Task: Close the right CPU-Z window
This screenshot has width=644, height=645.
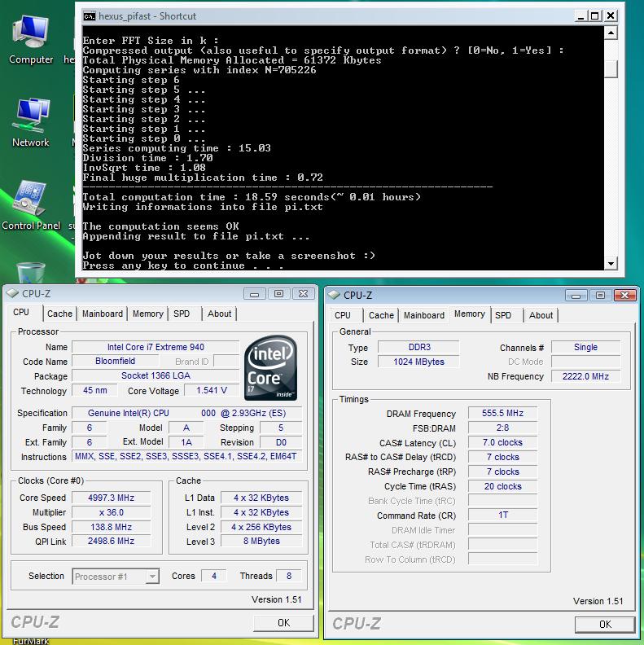Action: 625,296
